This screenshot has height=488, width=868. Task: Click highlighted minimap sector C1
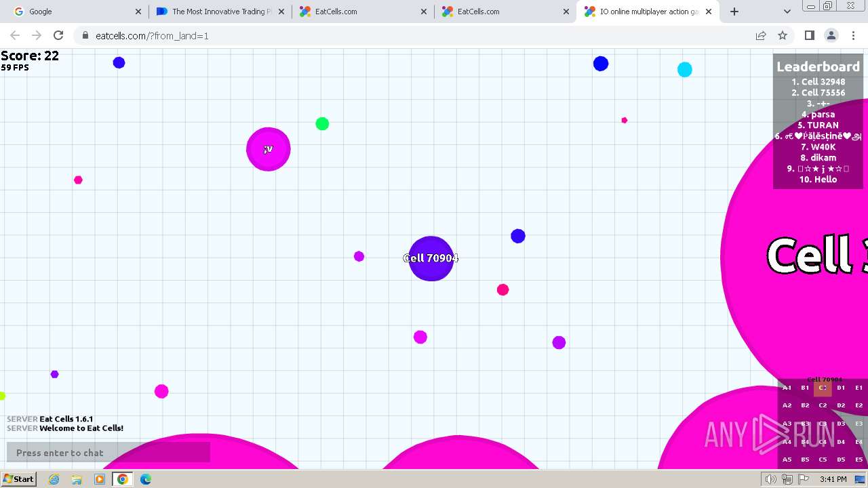(823, 388)
